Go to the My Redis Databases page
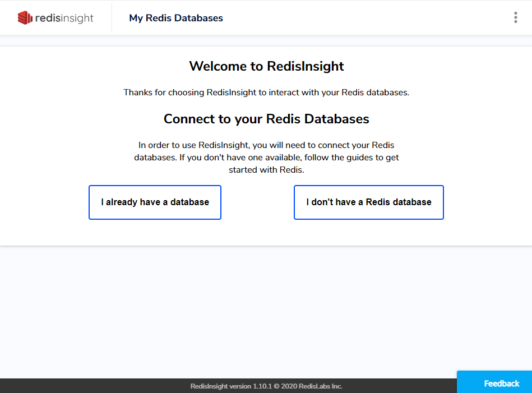 point(176,18)
